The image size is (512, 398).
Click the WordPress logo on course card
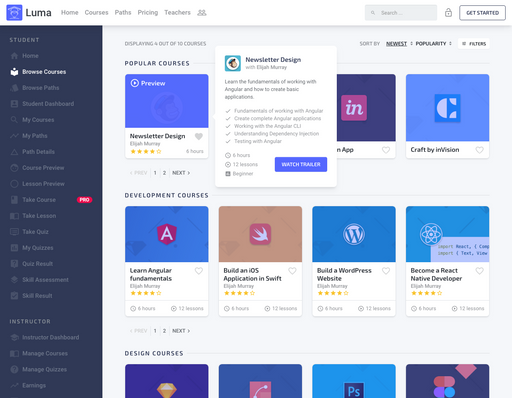click(x=354, y=234)
